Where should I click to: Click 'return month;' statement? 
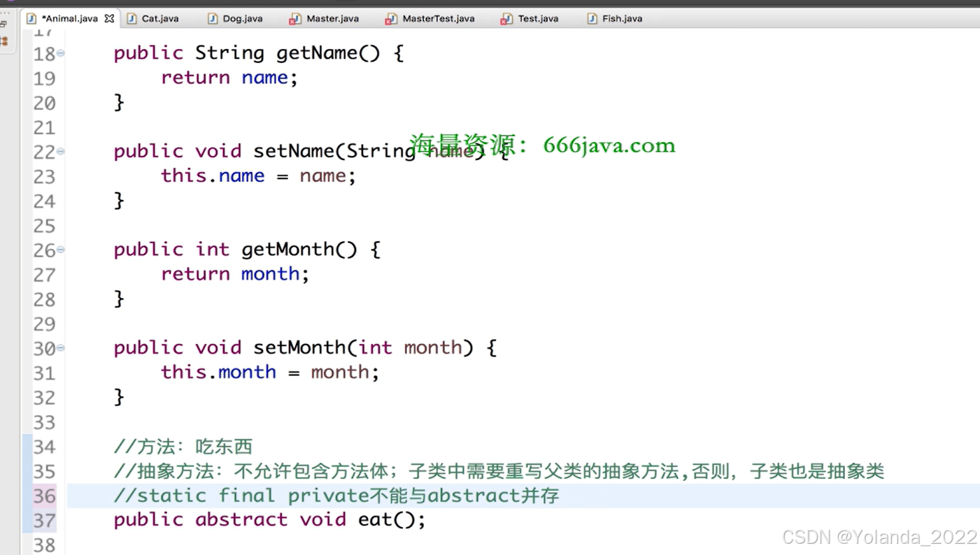(x=235, y=274)
